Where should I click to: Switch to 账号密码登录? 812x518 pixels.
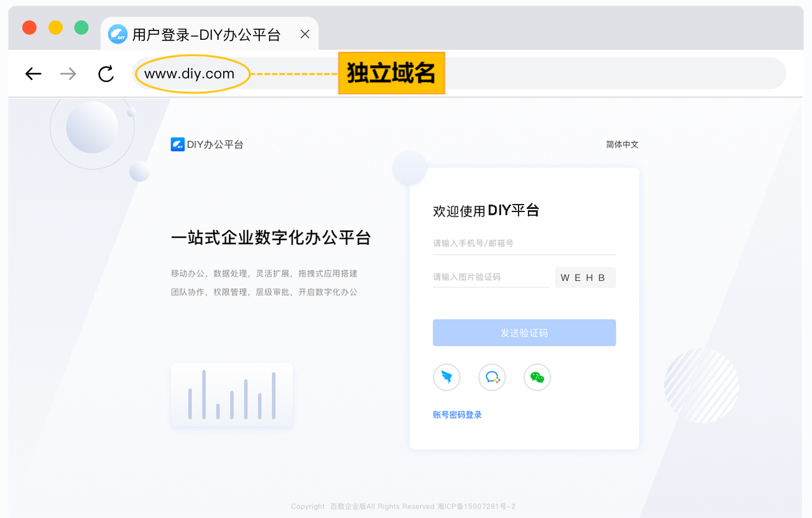click(457, 415)
